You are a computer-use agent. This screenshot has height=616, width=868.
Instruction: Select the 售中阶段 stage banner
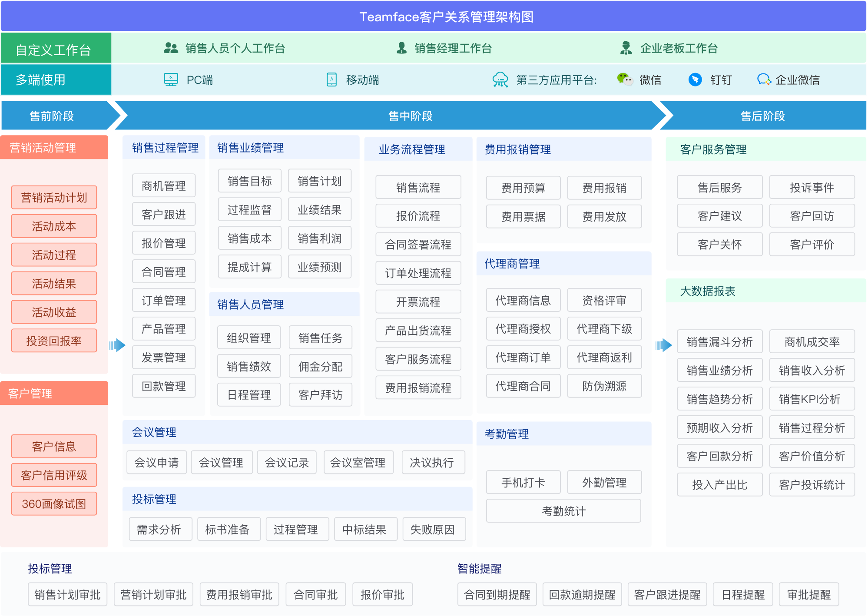410,116
